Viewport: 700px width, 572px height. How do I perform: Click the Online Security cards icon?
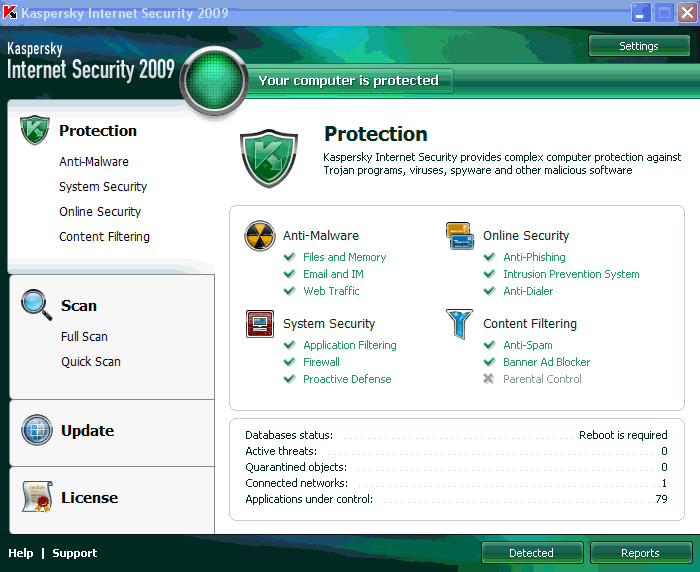pos(459,235)
